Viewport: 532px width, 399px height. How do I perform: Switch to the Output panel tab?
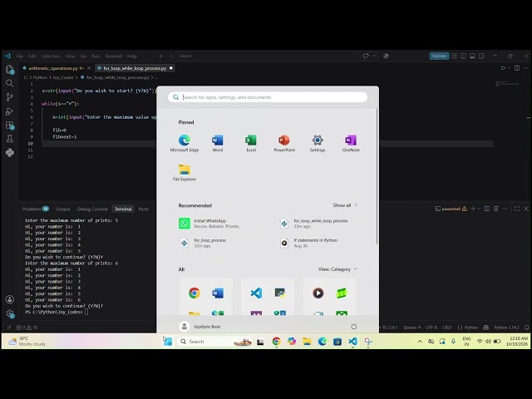(x=63, y=209)
